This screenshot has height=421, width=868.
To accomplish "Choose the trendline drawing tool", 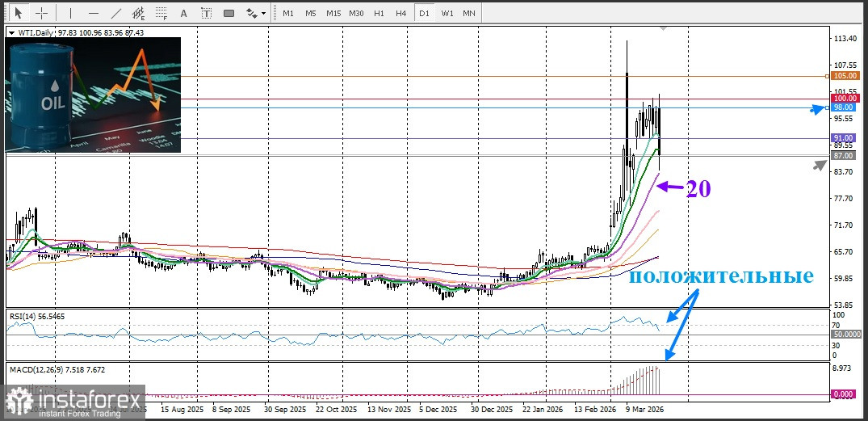I will click(x=116, y=13).
